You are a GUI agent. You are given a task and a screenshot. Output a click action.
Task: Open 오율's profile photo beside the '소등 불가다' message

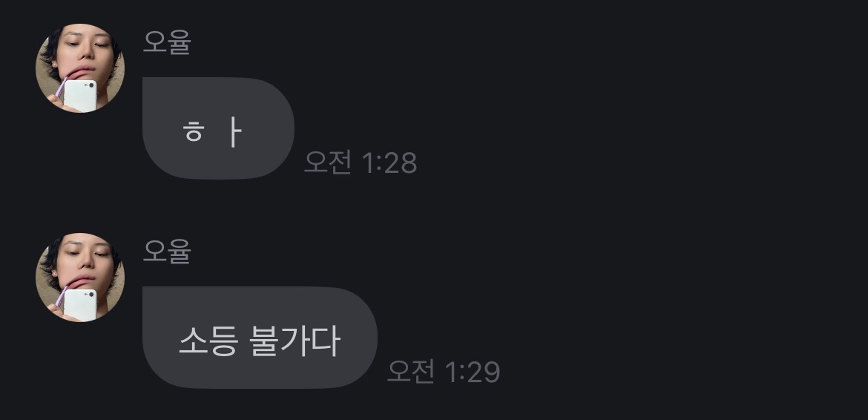pos(80,278)
